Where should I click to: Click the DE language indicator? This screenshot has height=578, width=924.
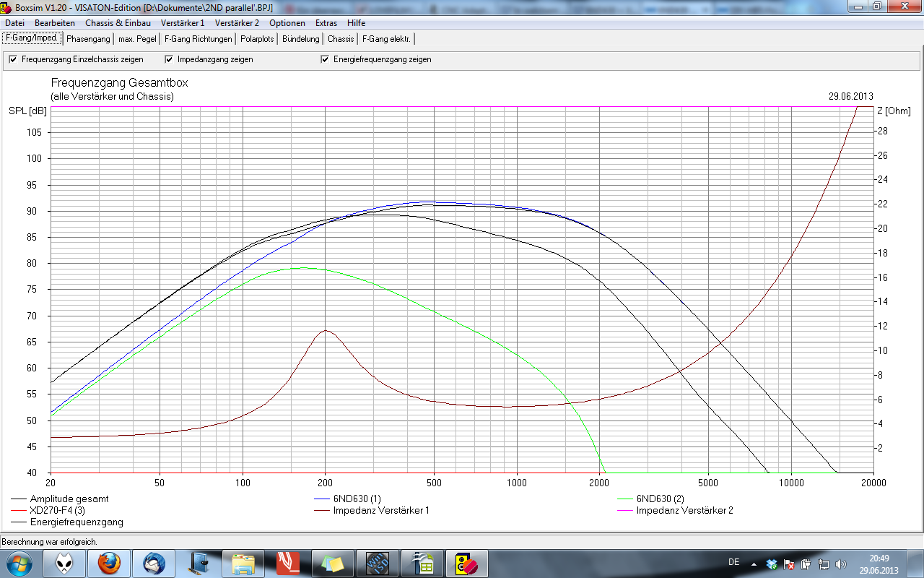[x=733, y=562]
